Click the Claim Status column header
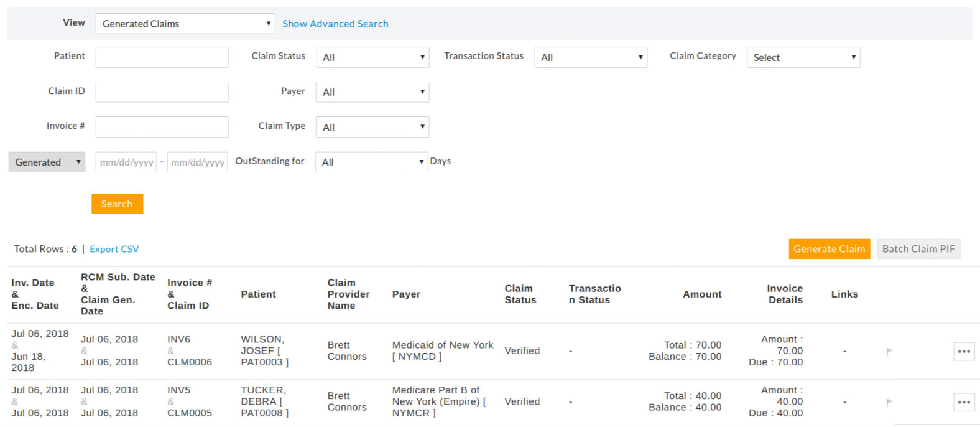Image resolution: width=980 pixels, height=427 pixels. (x=520, y=294)
